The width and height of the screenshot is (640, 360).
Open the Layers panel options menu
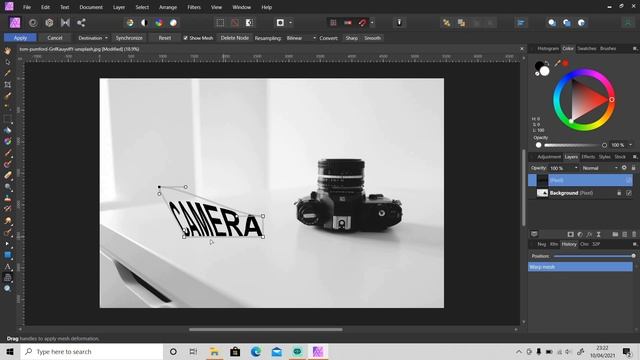tap(634, 157)
